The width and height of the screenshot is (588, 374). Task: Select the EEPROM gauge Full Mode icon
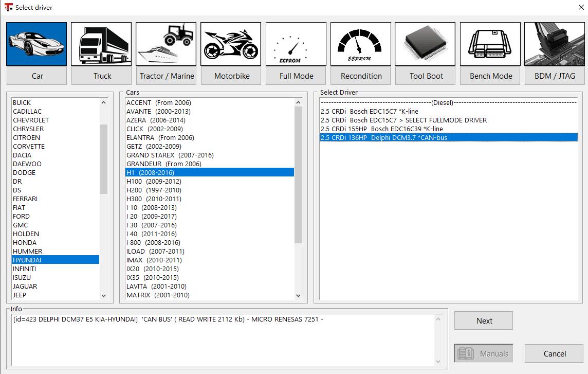click(x=296, y=44)
